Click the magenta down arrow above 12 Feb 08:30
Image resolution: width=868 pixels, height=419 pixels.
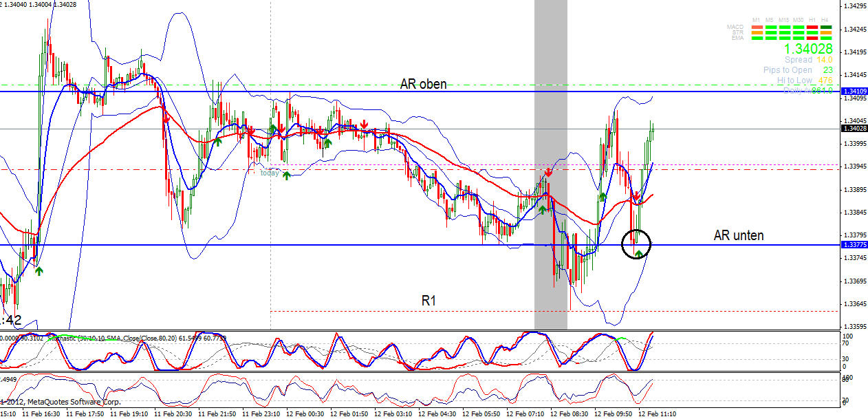coord(548,172)
